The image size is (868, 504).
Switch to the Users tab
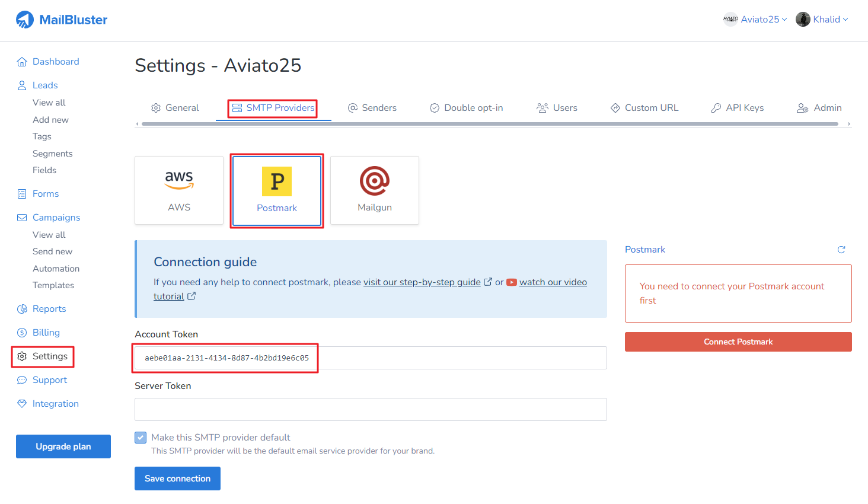pyautogui.click(x=557, y=108)
